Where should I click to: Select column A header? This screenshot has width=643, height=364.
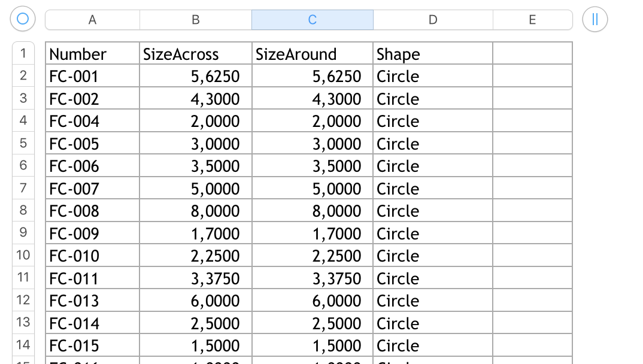pos(92,20)
